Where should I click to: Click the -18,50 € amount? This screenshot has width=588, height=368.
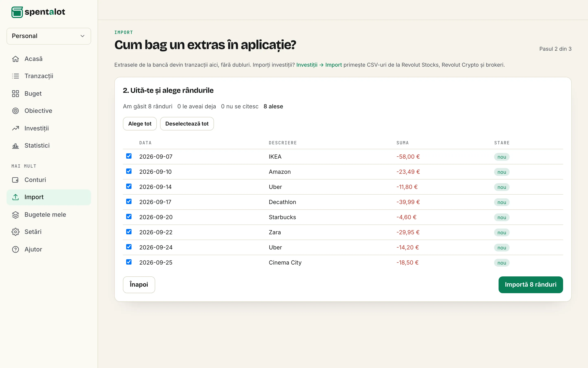(x=408, y=262)
